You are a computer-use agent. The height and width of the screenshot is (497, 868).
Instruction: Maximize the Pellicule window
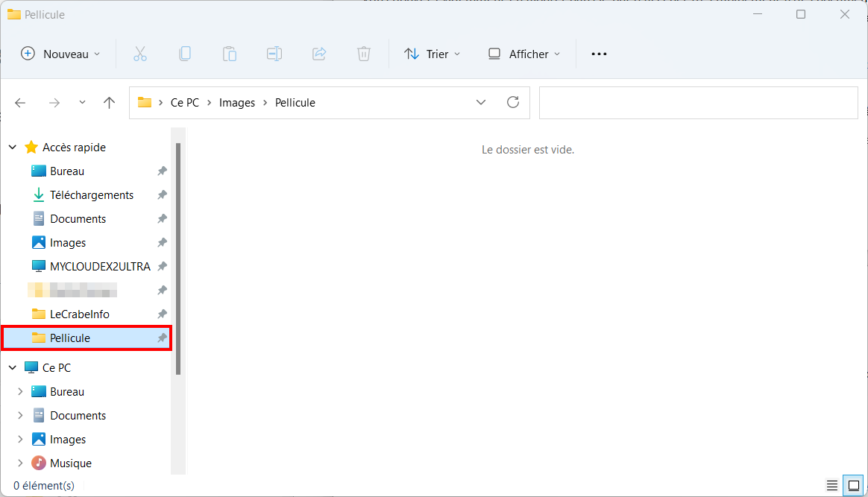pos(800,14)
